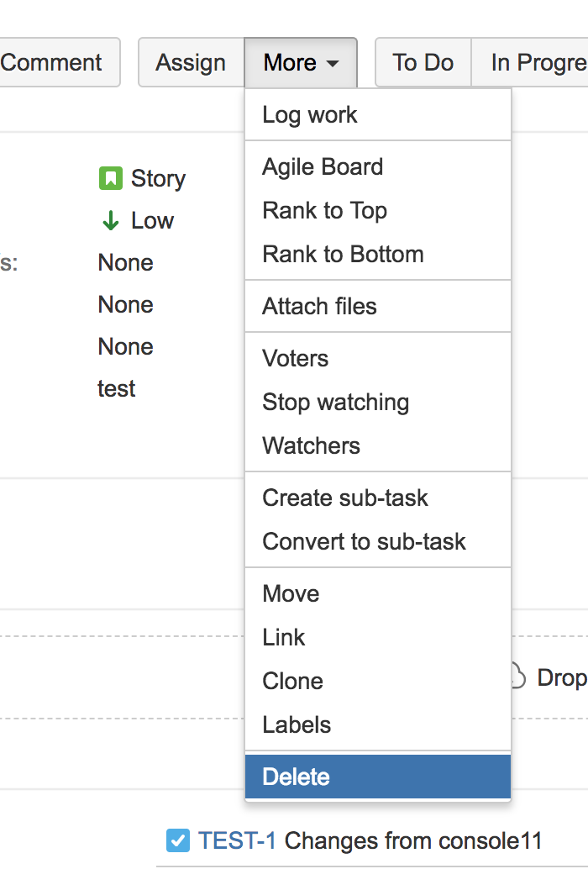Click the green Low priority arrow icon
Screen dimensions: 588x869
(110, 221)
